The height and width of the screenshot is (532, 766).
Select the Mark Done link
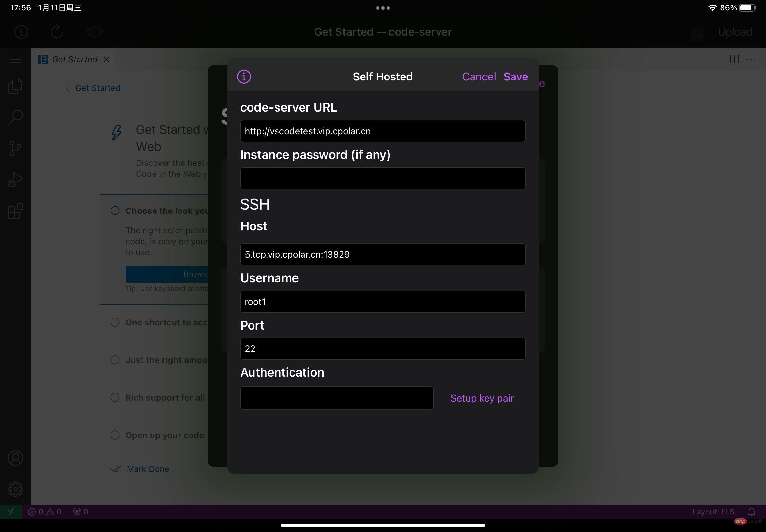[148, 469]
